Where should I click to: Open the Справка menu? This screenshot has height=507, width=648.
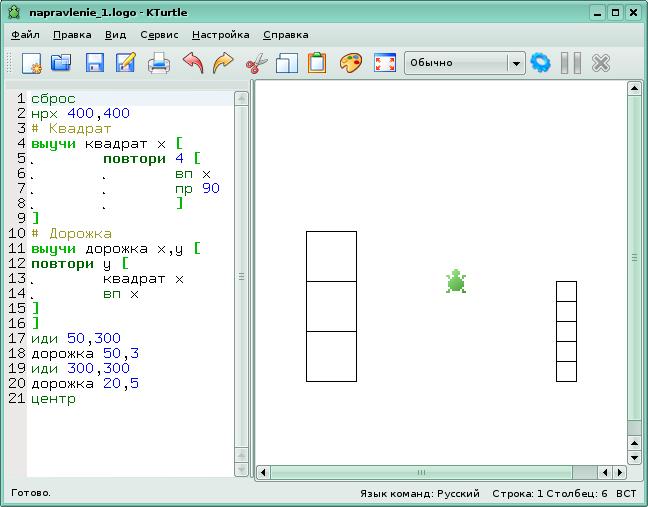click(x=285, y=34)
